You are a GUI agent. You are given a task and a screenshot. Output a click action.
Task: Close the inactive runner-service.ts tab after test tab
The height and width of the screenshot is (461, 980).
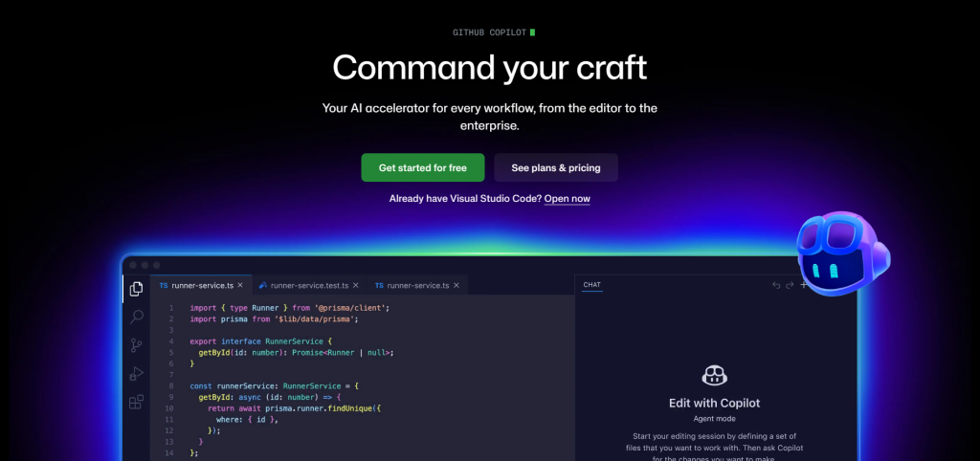[x=457, y=285]
